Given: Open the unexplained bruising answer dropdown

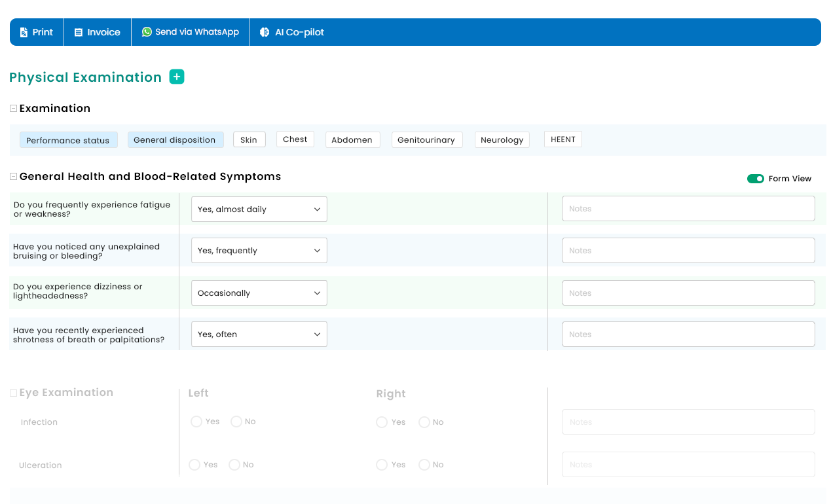Looking at the screenshot, I should [259, 251].
